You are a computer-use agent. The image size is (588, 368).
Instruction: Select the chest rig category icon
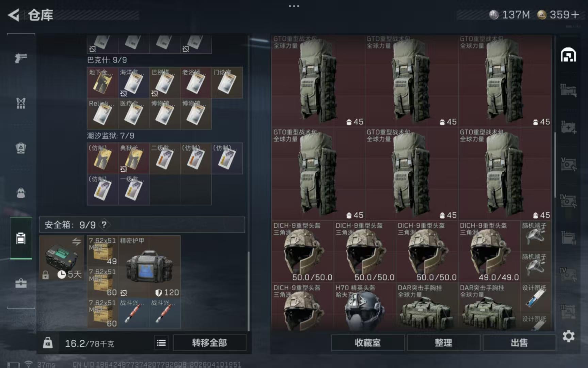pyautogui.click(x=21, y=103)
